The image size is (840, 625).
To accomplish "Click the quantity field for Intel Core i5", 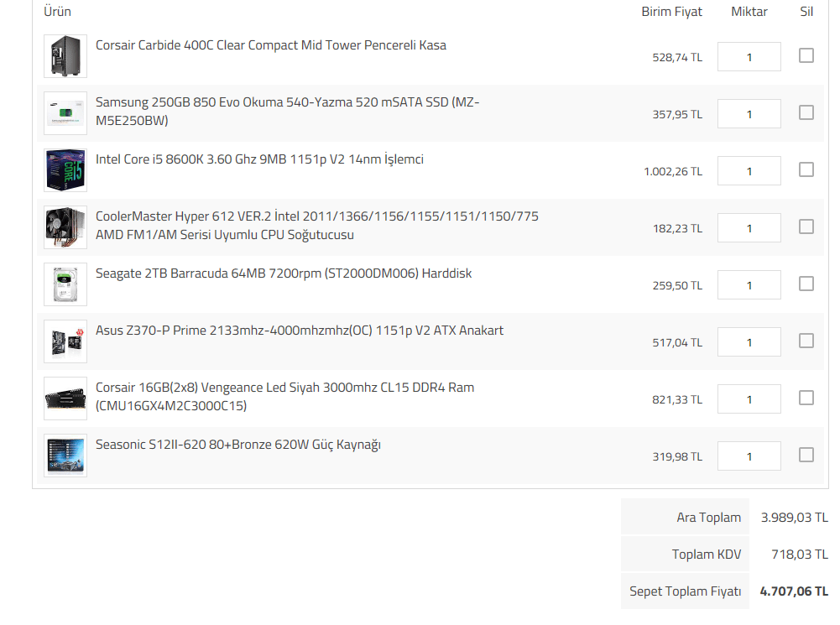I will tap(749, 171).
